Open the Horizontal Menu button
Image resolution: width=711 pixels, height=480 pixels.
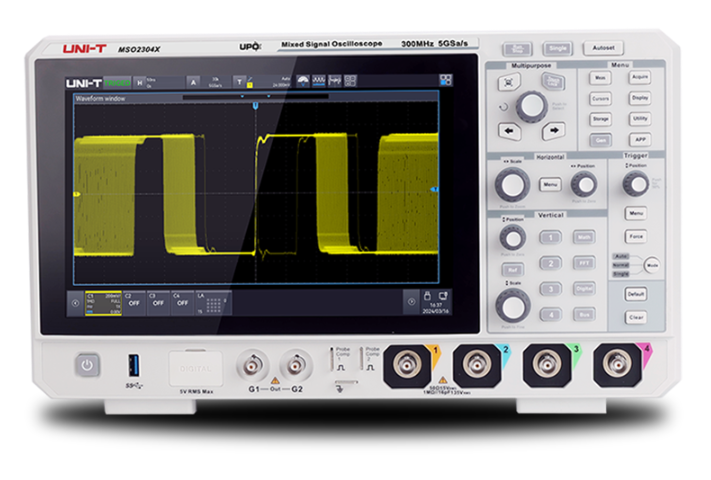pos(550,184)
